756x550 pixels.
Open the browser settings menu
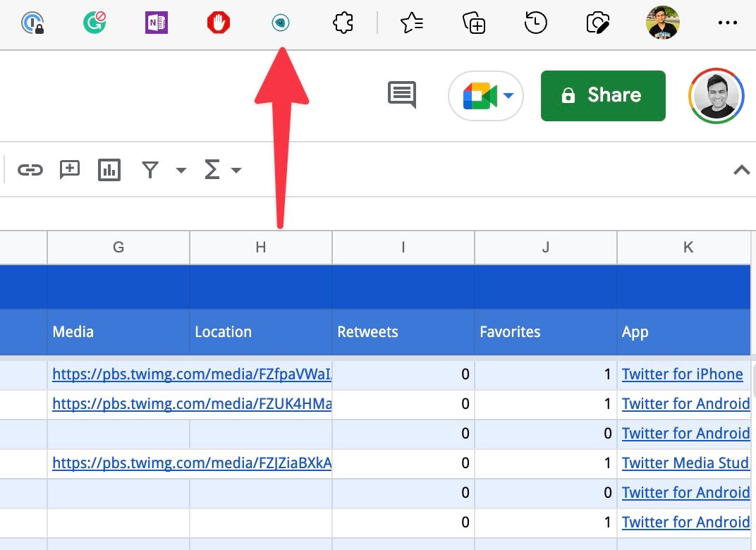point(727,23)
